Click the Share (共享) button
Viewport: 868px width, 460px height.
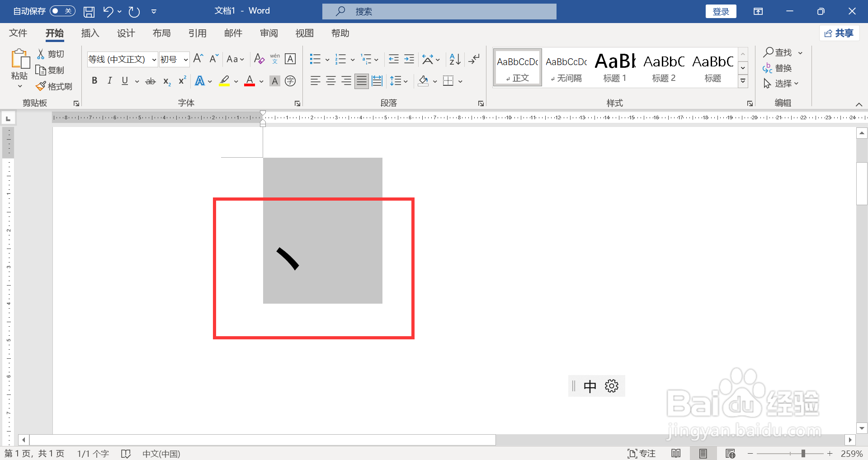(839, 33)
